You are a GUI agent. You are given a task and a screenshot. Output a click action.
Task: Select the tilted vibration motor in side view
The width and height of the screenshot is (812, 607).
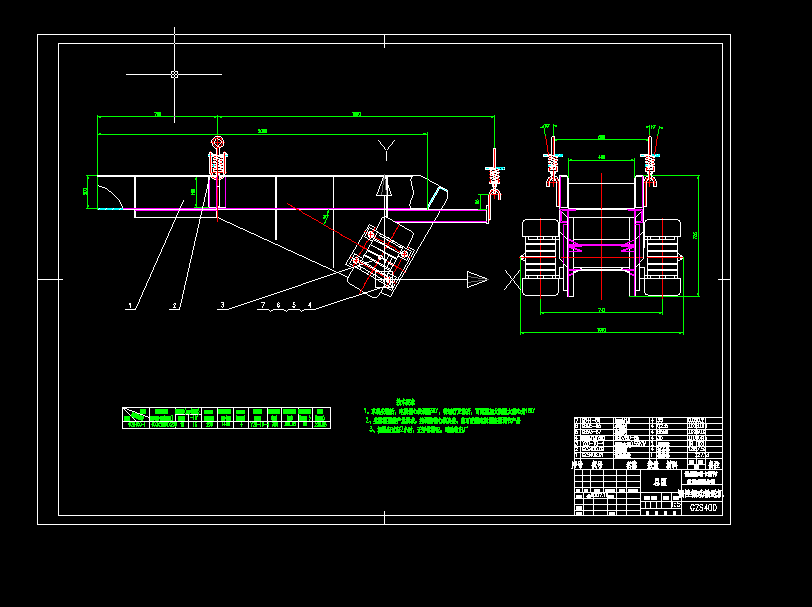(x=380, y=257)
